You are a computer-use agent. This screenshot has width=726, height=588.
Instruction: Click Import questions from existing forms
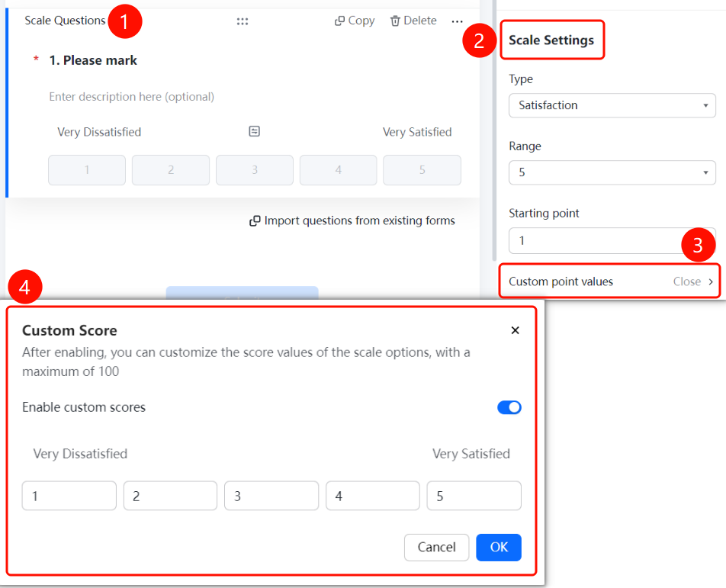click(352, 221)
